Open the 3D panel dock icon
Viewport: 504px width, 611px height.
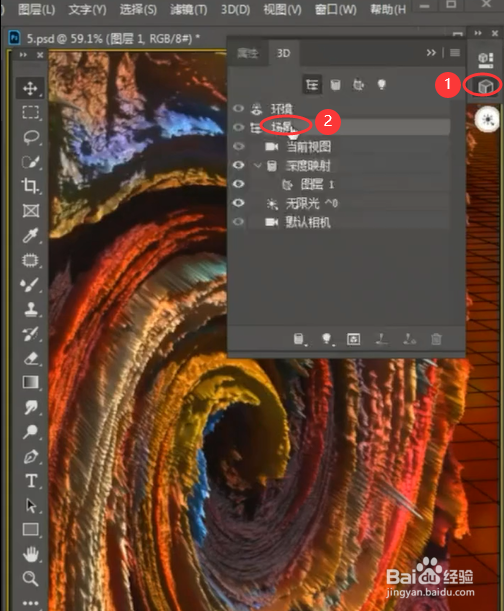tap(486, 86)
